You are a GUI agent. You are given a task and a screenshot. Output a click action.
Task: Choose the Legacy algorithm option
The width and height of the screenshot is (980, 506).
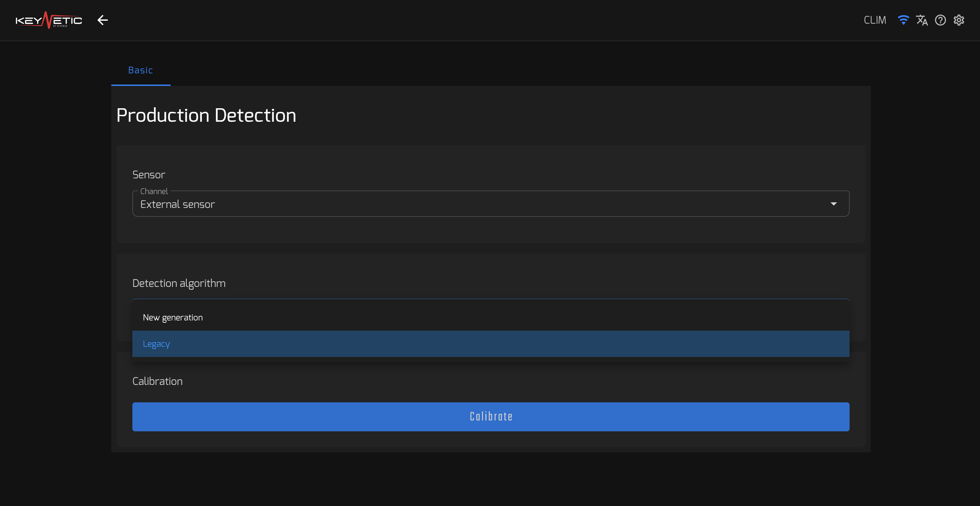click(491, 344)
